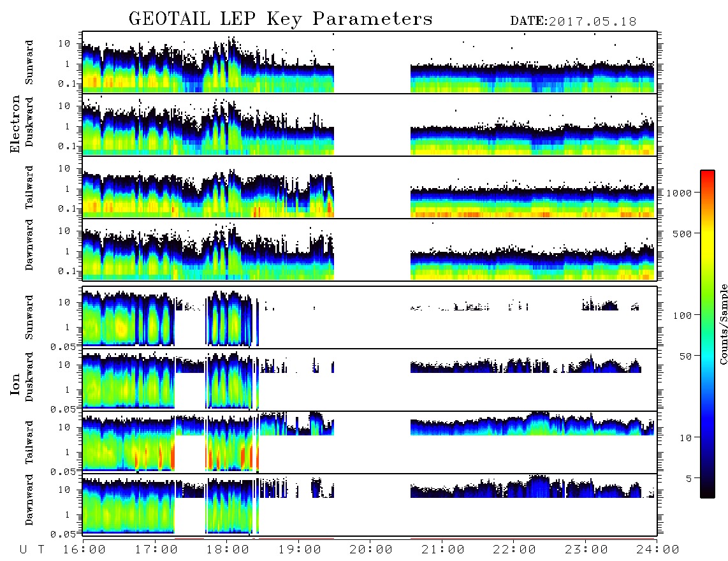This screenshot has width=728, height=561.
Task: Click the GEOTAIL LEP Key Parameters title
Action: click(280, 19)
